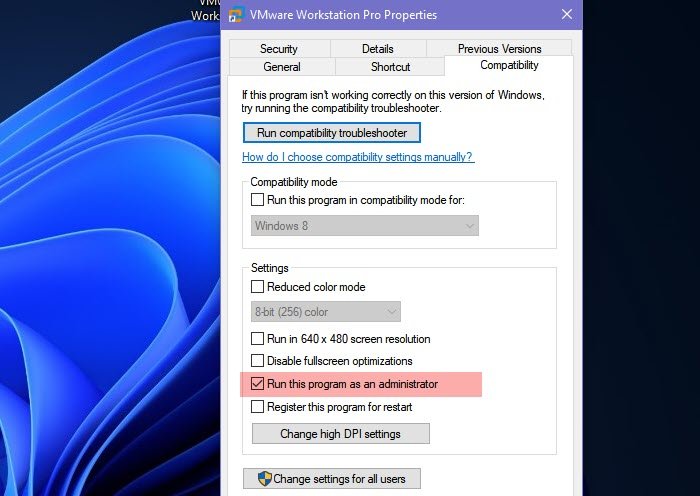Click the VMware icon in the title bar
The width and height of the screenshot is (700, 496).
pos(236,15)
